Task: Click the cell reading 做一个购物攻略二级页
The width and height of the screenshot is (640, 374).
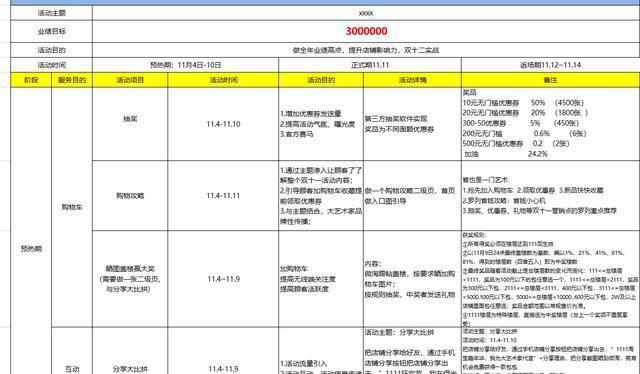Action: 413,196
